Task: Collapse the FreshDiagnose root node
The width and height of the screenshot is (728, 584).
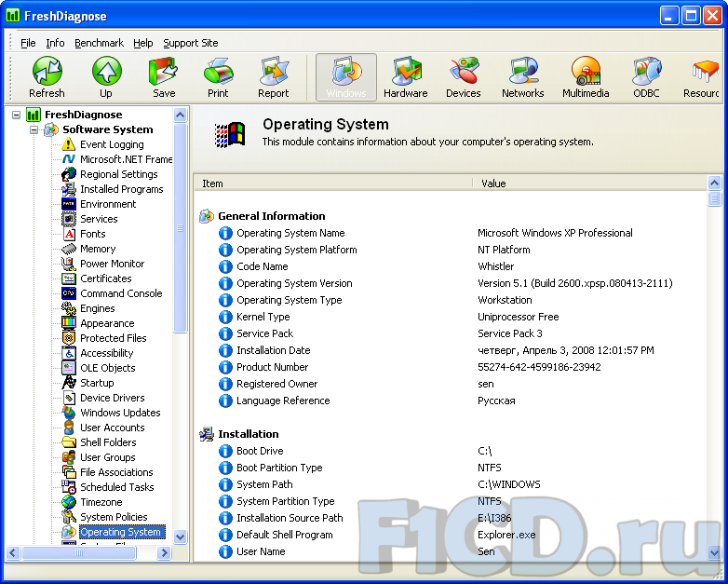Action: [x=16, y=115]
